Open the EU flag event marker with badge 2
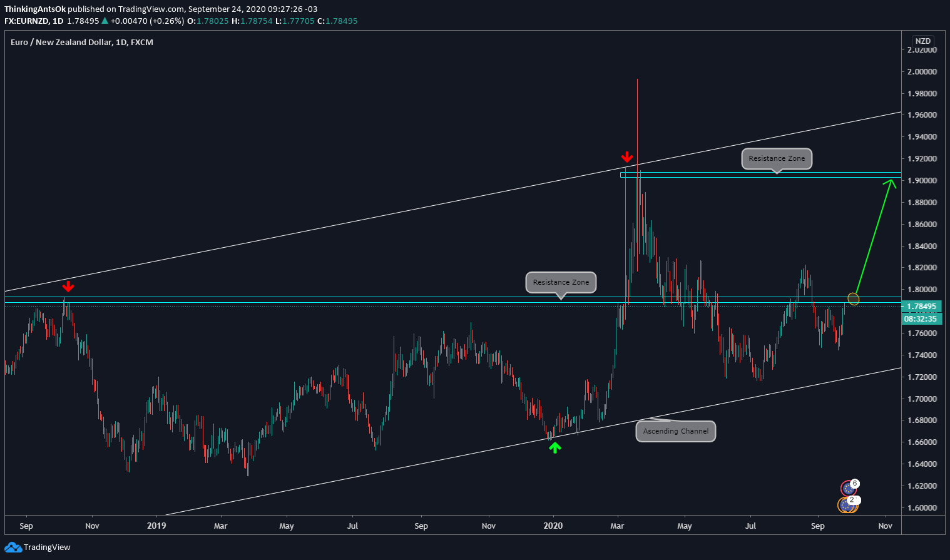 [847, 504]
